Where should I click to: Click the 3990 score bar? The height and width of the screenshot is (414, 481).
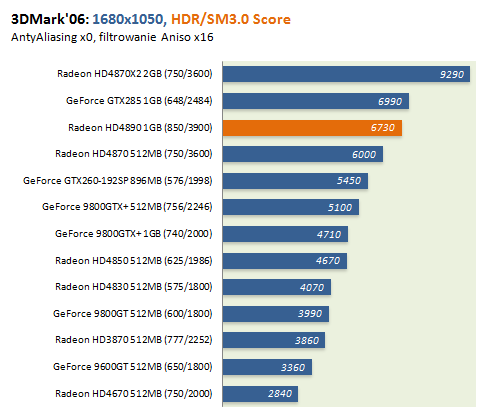click(276, 314)
